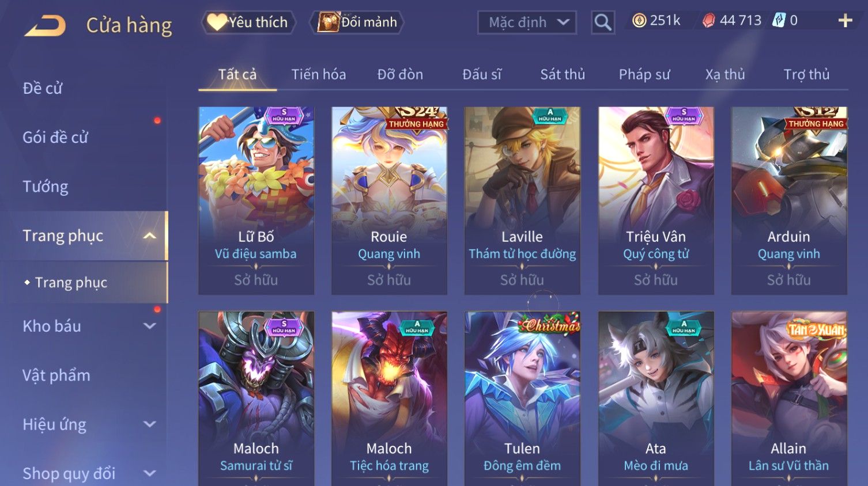Expand the Kho báu sidebar section
This screenshot has height=486, width=868.
coord(150,326)
